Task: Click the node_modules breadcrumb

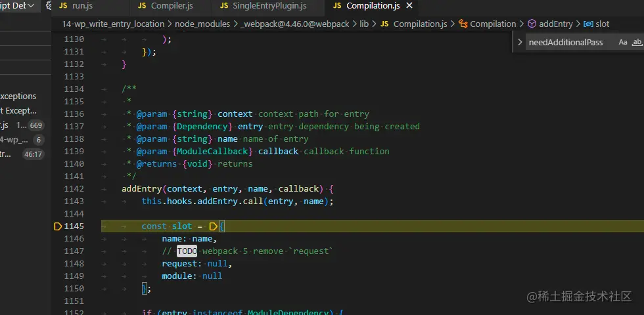Action: click(202, 24)
